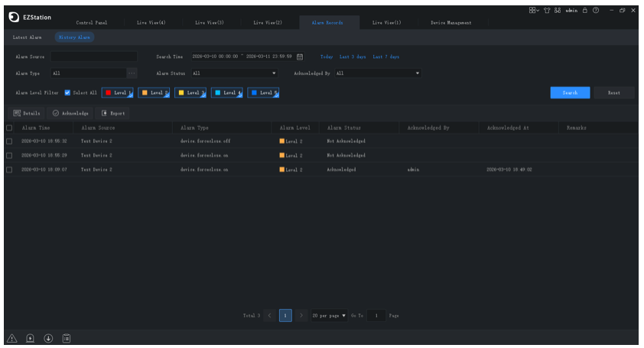
Task: Open the admin user menu
Action: 571,10
